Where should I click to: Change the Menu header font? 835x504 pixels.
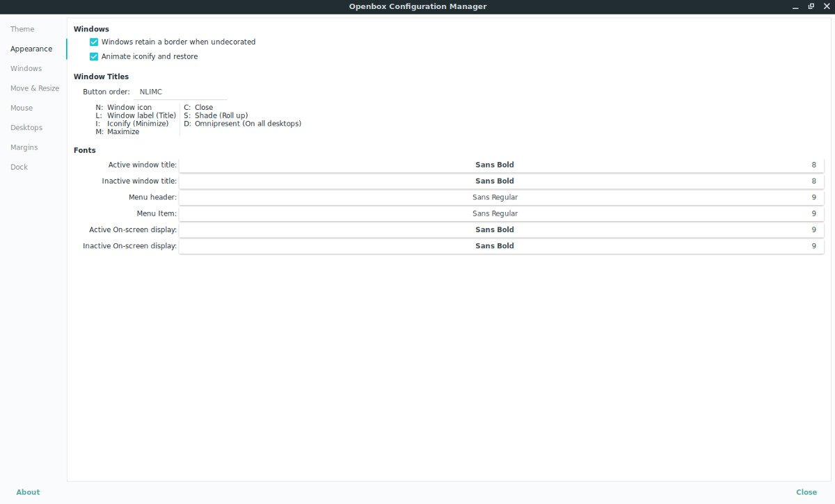[x=501, y=197]
